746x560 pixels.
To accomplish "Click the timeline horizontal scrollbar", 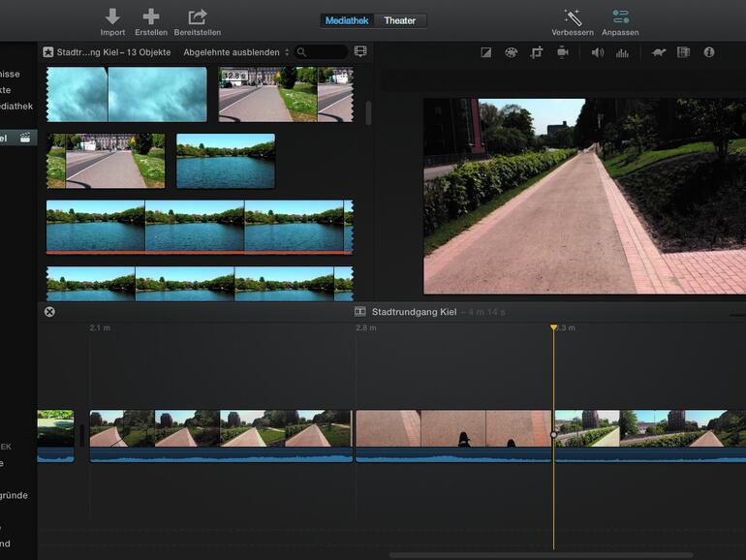I will point(541,555).
